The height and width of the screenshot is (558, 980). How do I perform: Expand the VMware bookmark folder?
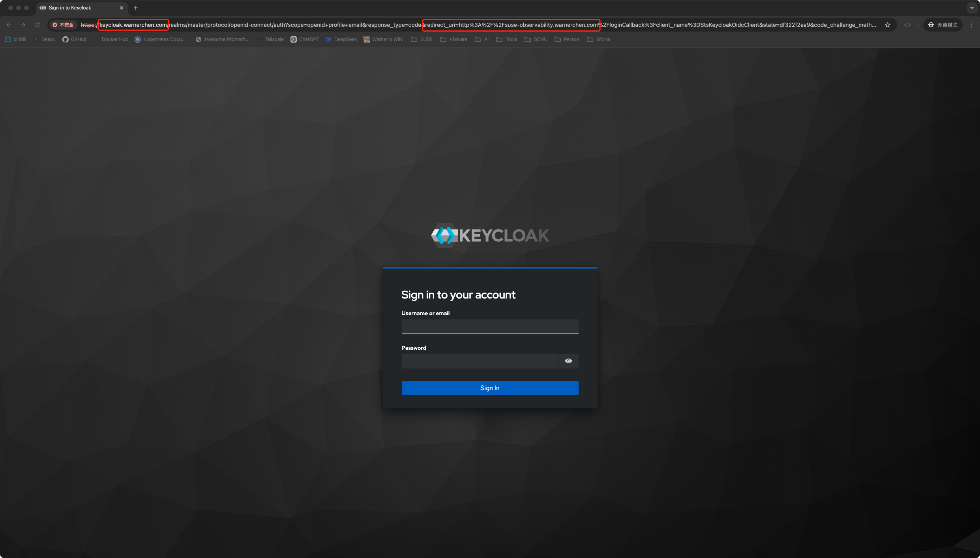(x=454, y=39)
